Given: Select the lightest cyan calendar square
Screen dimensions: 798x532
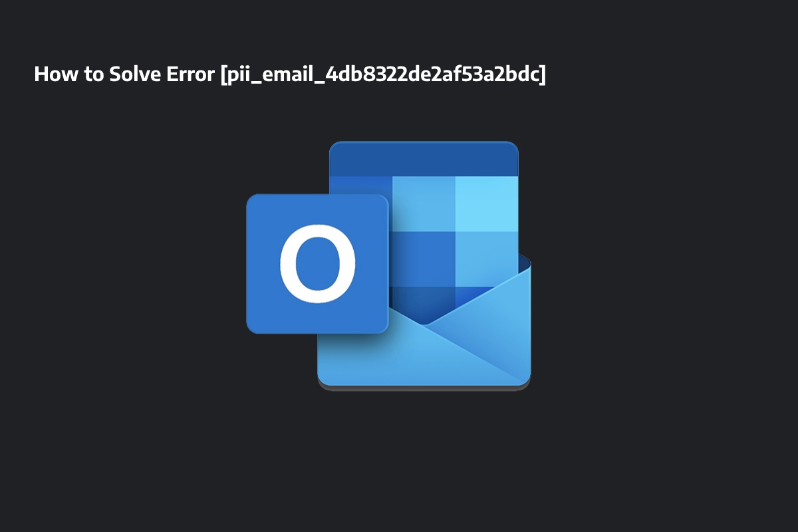Looking at the screenshot, I should pyautogui.click(x=486, y=203).
